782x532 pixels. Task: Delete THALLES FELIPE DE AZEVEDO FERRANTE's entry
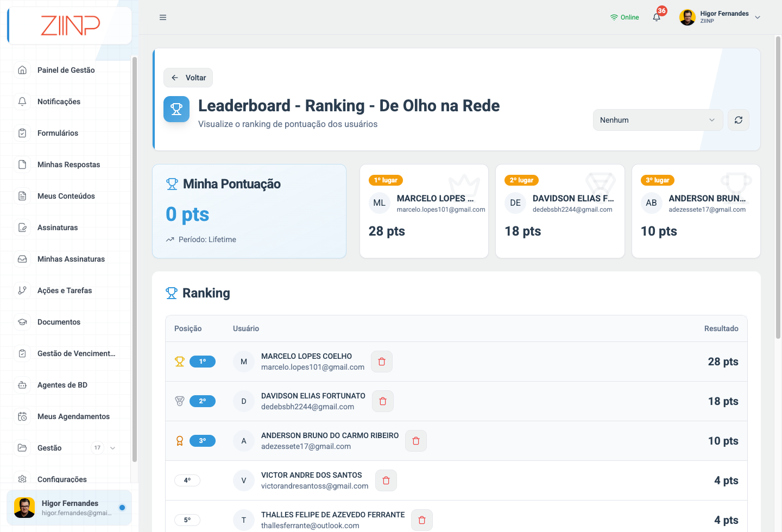[422, 520]
